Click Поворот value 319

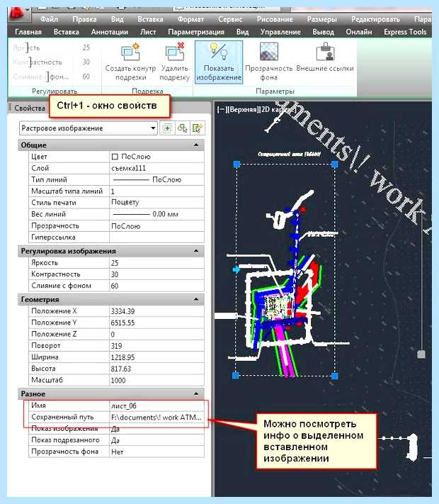click(x=156, y=346)
